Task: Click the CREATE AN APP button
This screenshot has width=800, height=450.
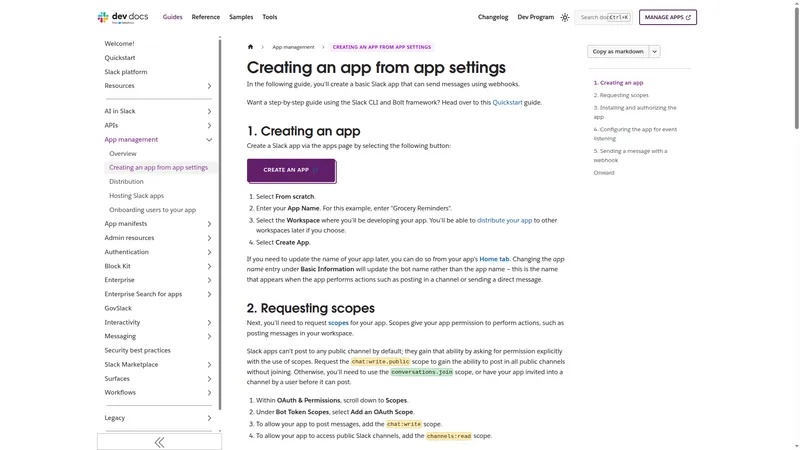Action: (x=291, y=170)
